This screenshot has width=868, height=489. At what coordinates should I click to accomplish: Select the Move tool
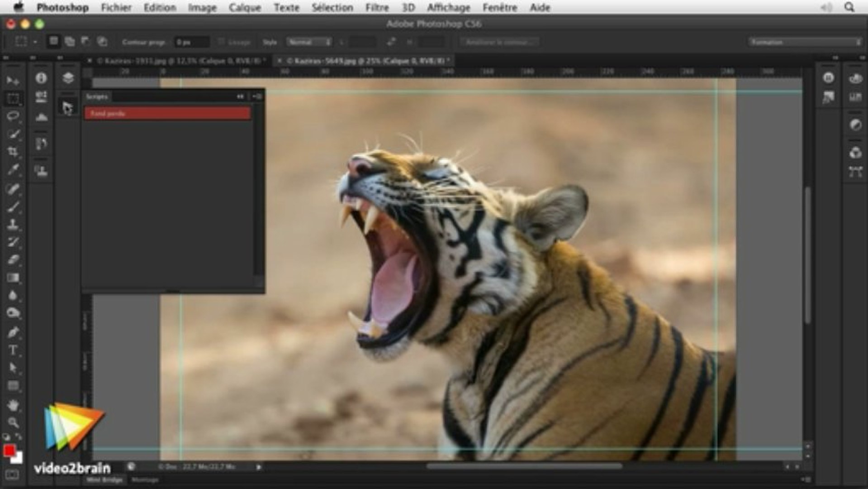click(x=13, y=81)
